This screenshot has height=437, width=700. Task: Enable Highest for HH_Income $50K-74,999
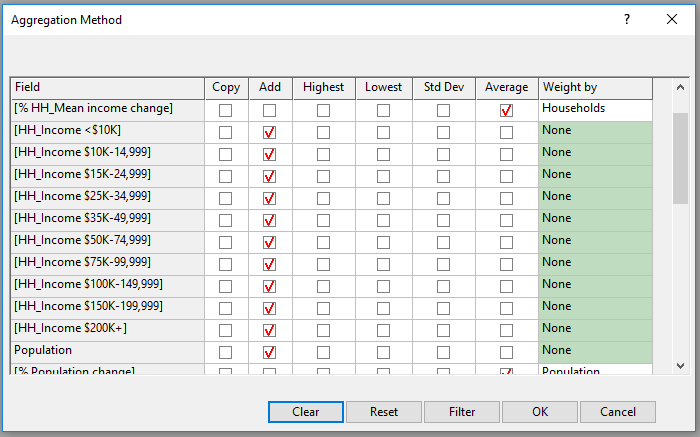(323, 242)
